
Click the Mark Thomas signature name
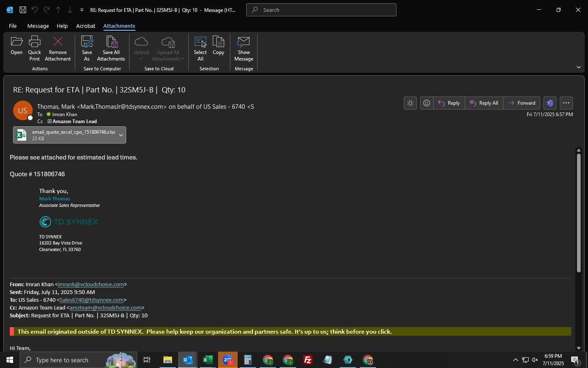pos(55,199)
